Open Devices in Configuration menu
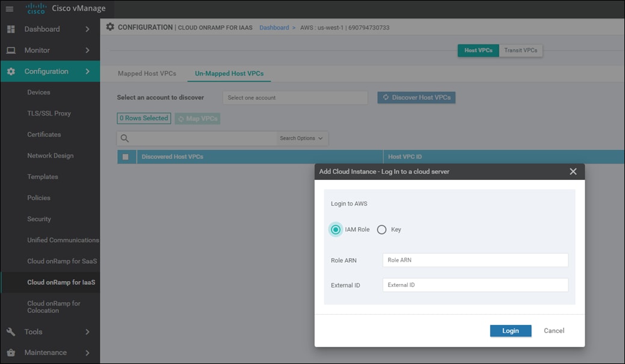The height and width of the screenshot is (364, 625). point(38,92)
